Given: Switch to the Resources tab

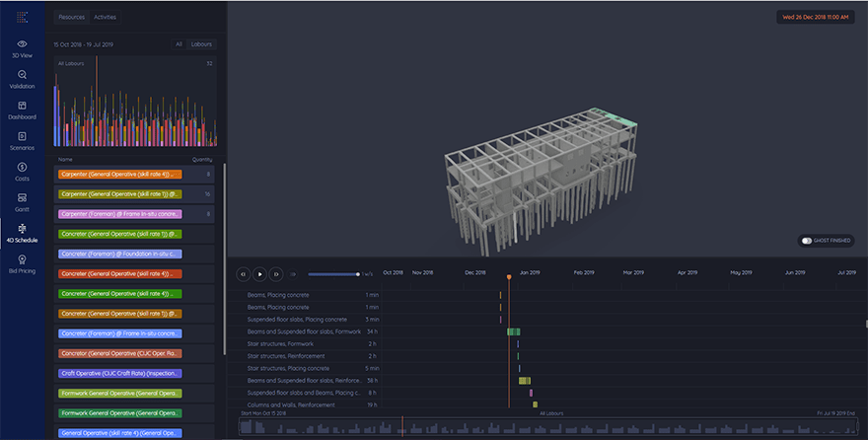Looking at the screenshot, I should tap(71, 17).
